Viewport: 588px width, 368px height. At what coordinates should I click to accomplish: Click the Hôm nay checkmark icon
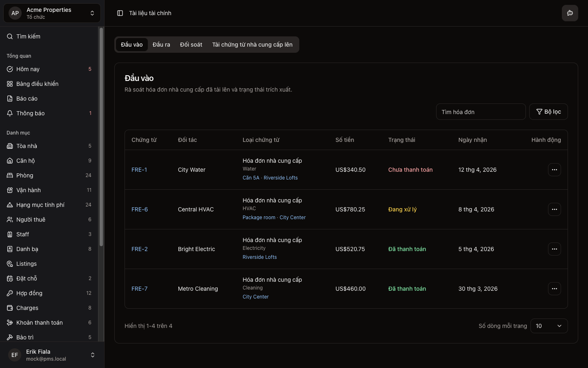(x=10, y=69)
